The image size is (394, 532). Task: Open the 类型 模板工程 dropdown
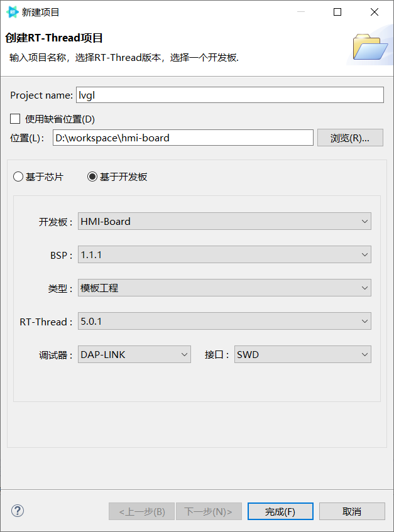(224, 288)
